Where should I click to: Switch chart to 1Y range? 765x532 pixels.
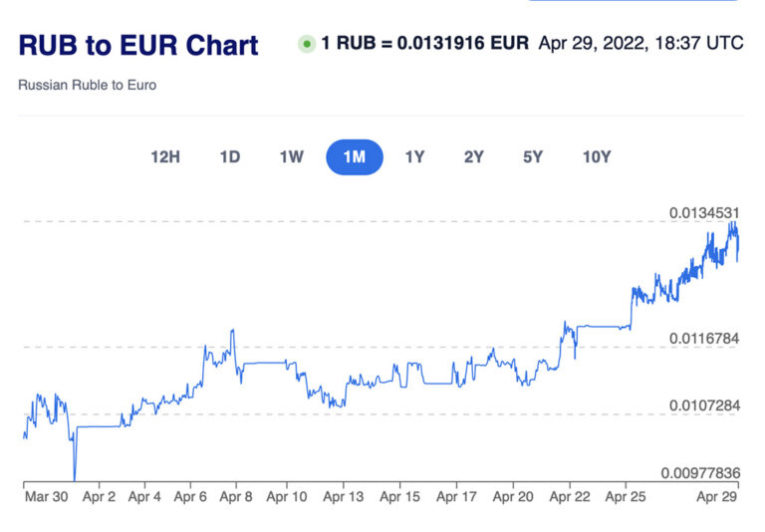(x=414, y=156)
